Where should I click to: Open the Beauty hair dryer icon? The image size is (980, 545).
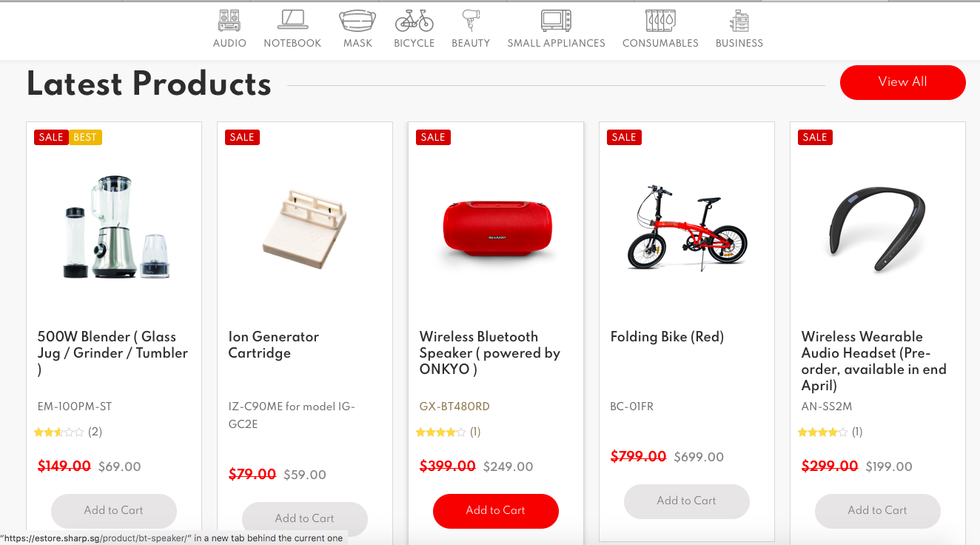(x=471, y=21)
